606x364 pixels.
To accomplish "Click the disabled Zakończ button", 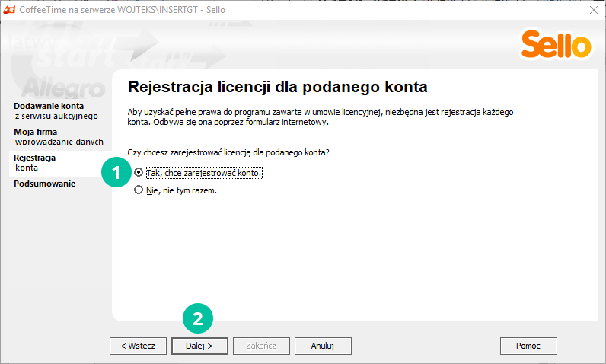I will 261,346.
